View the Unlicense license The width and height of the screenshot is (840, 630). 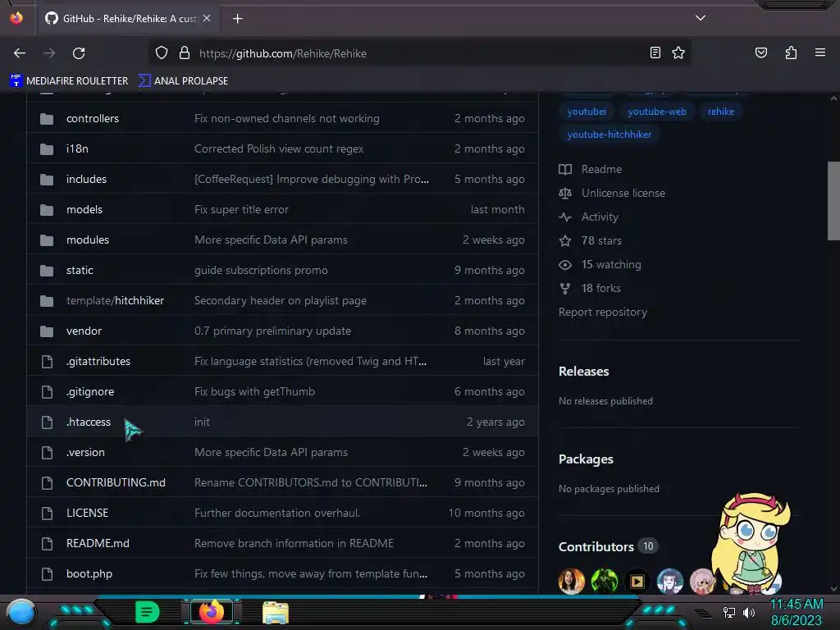tap(612, 193)
